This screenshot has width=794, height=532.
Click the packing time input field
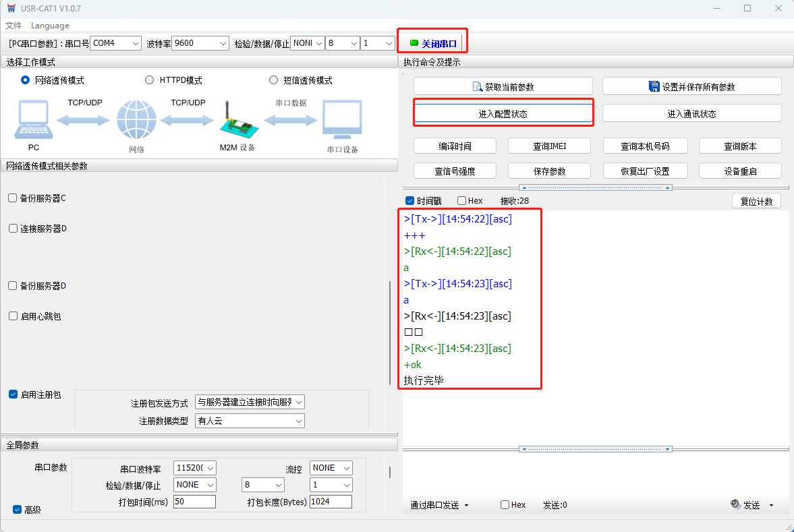click(194, 502)
